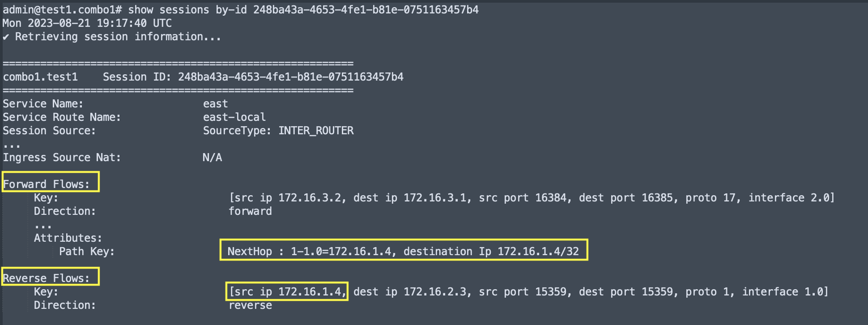Click the Service Name value east
This screenshot has height=325, width=868.
tap(215, 104)
